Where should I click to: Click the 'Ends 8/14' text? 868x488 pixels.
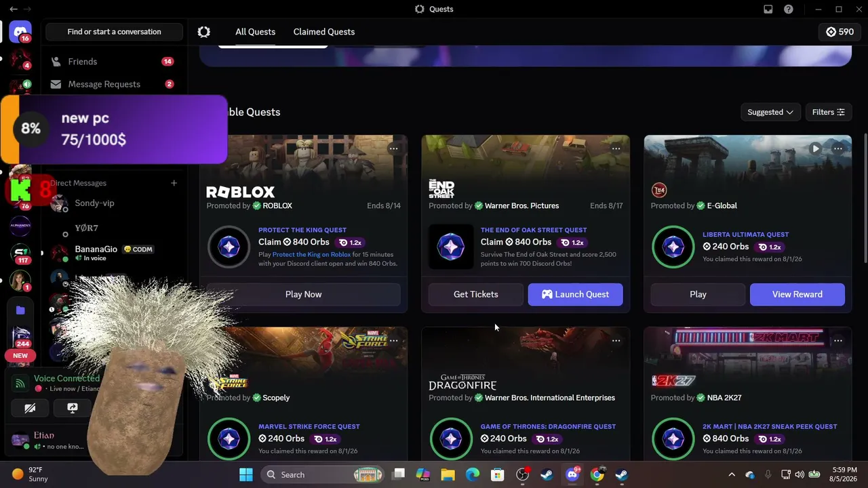tap(384, 205)
